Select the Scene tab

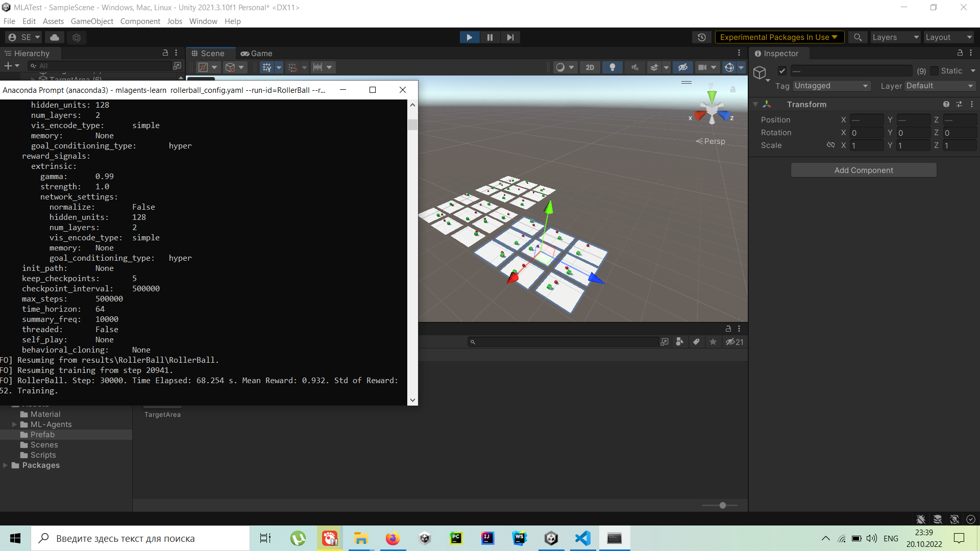coord(208,54)
